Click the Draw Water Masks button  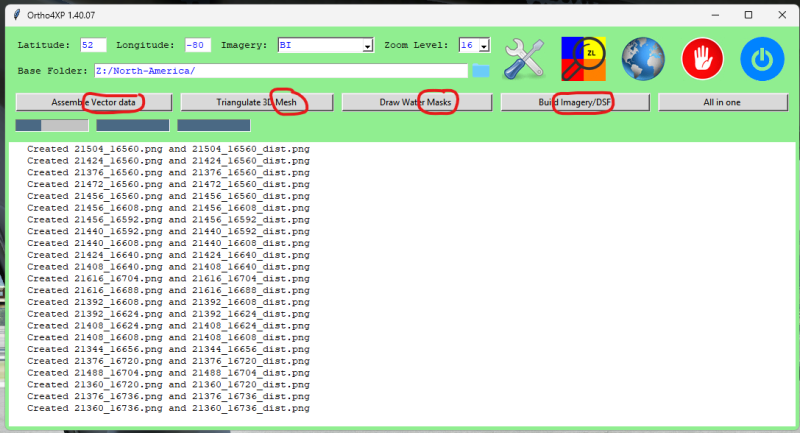[x=416, y=102]
